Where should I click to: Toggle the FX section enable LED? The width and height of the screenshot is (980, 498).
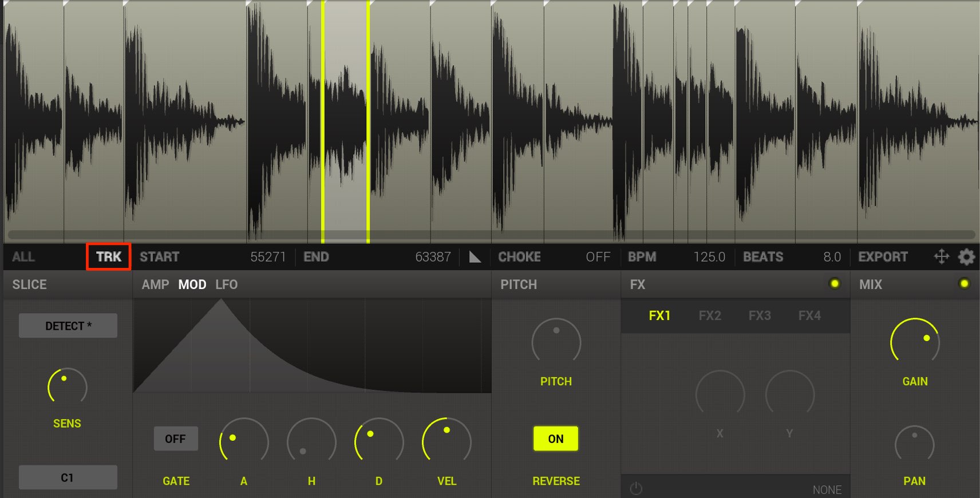click(835, 283)
